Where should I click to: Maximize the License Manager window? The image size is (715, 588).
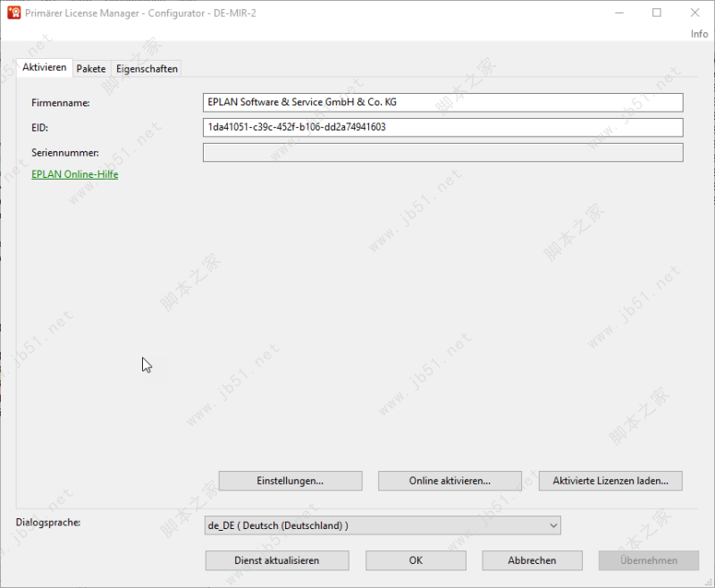coord(657,13)
